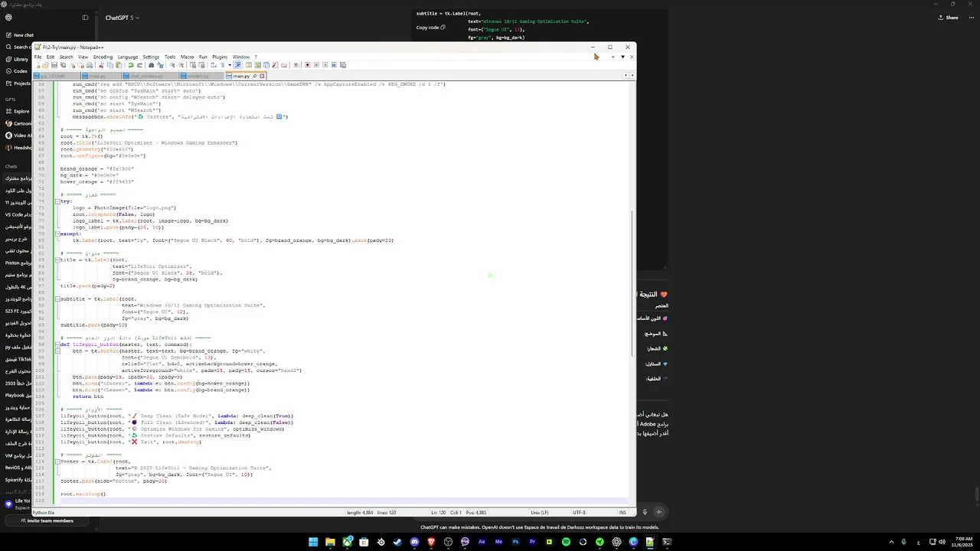Collapse the lifeyoii_button def fold marker
The width and height of the screenshot is (980, 551).
point(57,344)
